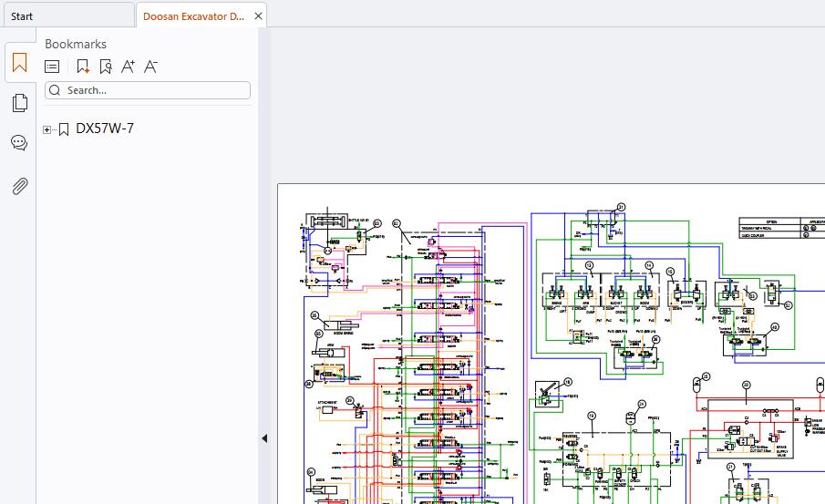Screen dimensions: 825x504
Task: Add a new bookmark with plus icon
Action: pos(83,67)
